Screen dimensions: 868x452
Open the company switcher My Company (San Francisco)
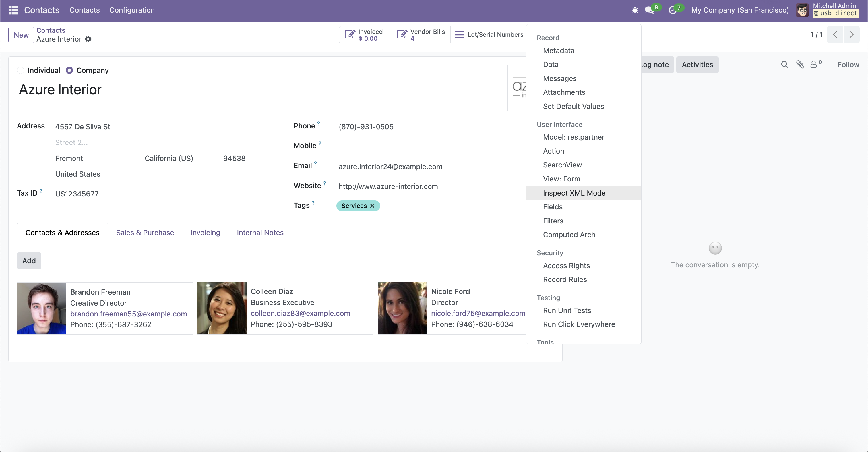point(740,10)
